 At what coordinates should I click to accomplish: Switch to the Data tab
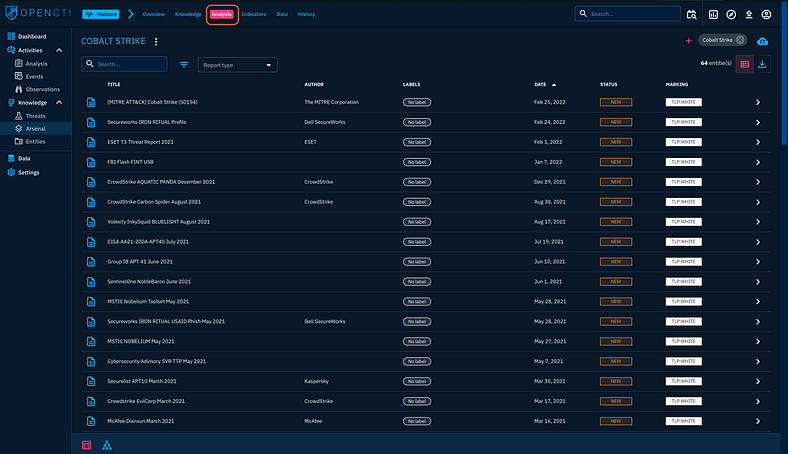[x=282, y=14]
